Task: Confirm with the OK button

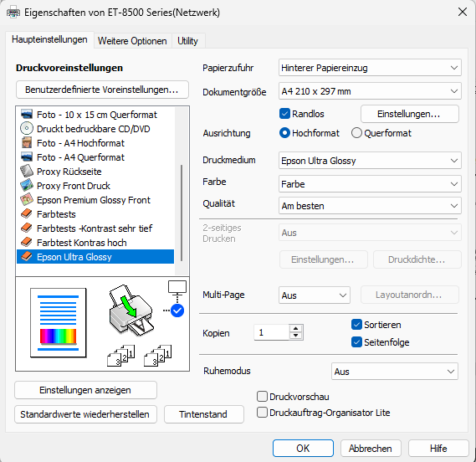Action: [303, 449]
